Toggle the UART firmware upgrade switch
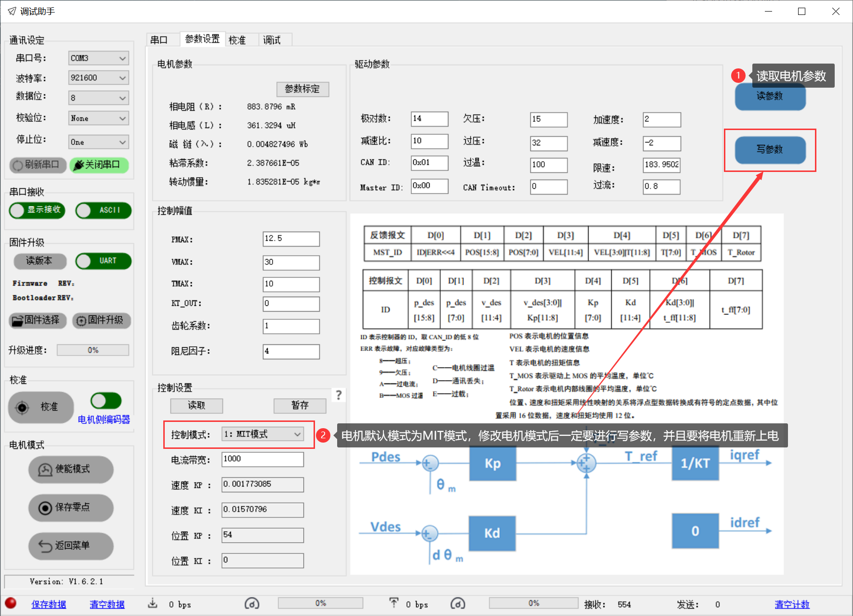 coord(103,261)
